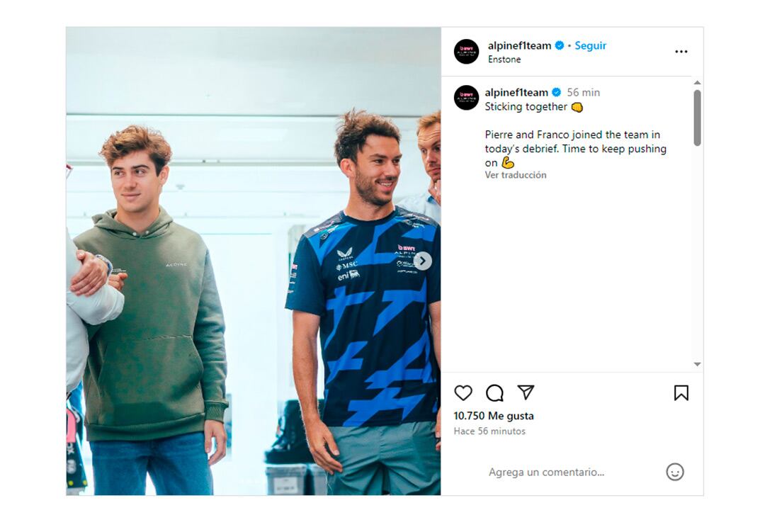Viewport: 765px width, 532px height.
Task: Click the scrollbar down arrow in comments
Action: (x=697, y=364)
